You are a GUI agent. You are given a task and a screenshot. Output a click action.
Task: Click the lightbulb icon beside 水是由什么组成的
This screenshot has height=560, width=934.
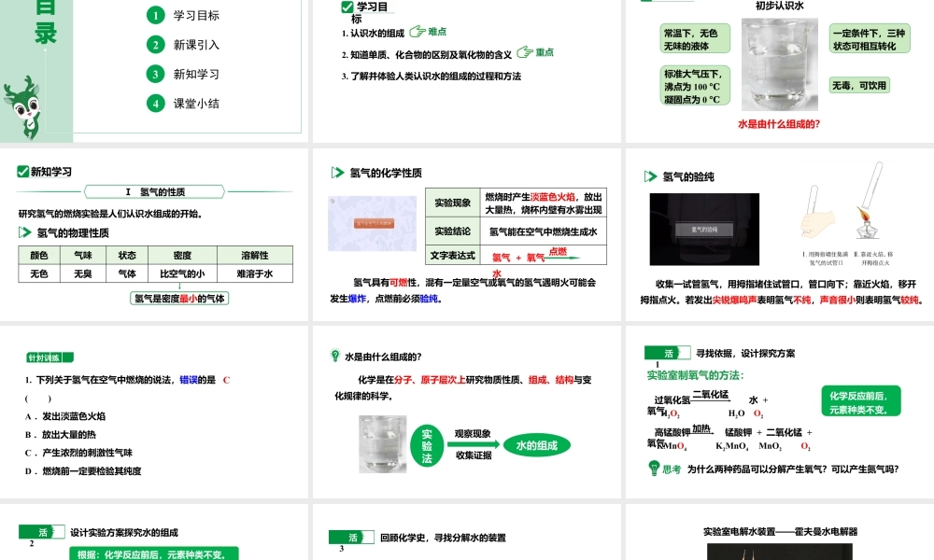[x=334, y=354]
